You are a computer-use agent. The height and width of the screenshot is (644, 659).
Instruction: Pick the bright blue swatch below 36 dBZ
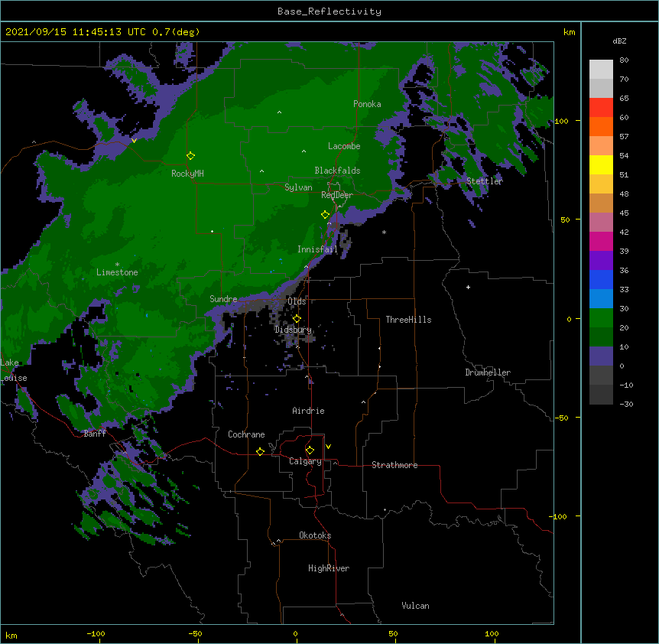click(601, 279)
